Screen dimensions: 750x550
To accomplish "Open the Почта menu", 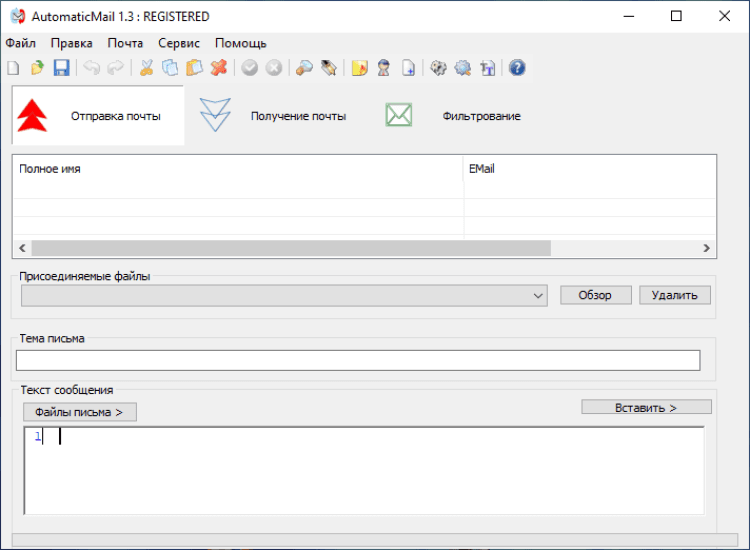I will tap(125, 43).
